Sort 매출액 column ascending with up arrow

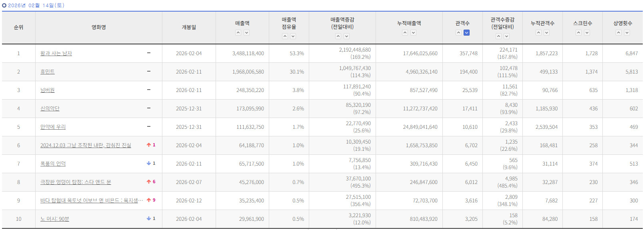pos(238,33)
